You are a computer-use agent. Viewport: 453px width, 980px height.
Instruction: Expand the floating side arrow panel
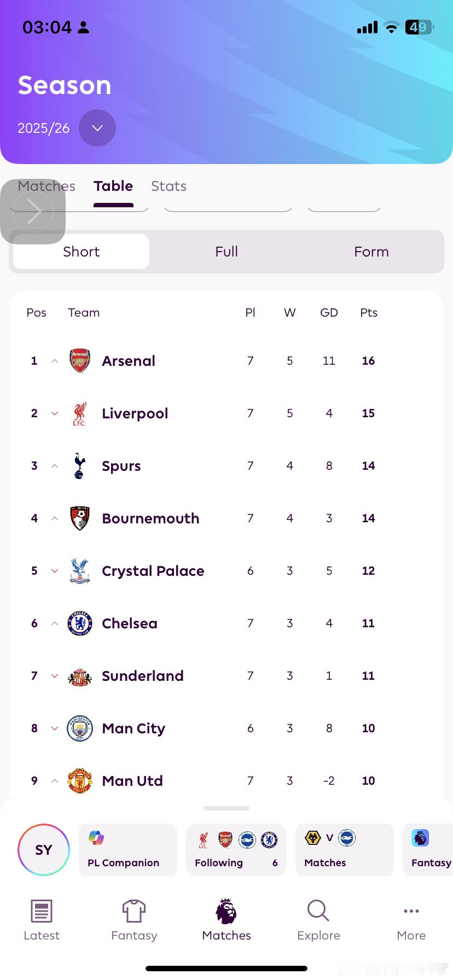tap(33, 212)
